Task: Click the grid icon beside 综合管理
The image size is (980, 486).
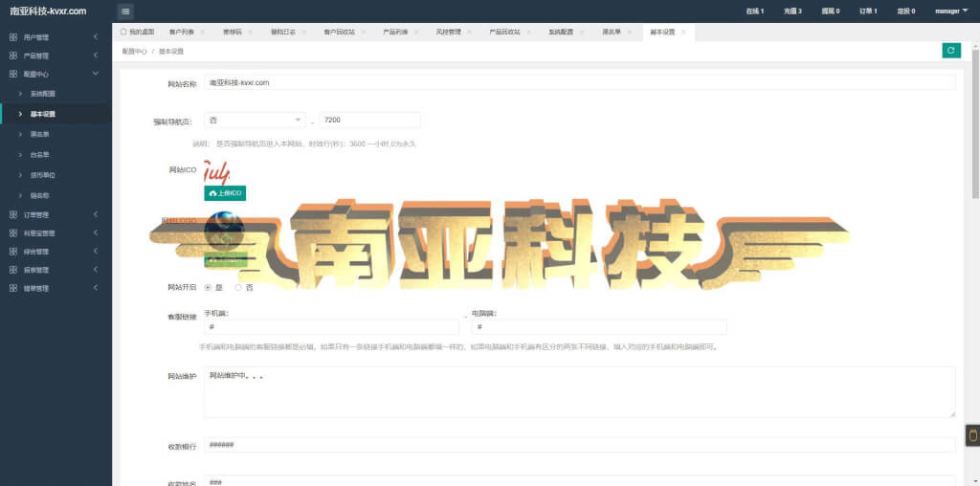Action: [13, 252]
